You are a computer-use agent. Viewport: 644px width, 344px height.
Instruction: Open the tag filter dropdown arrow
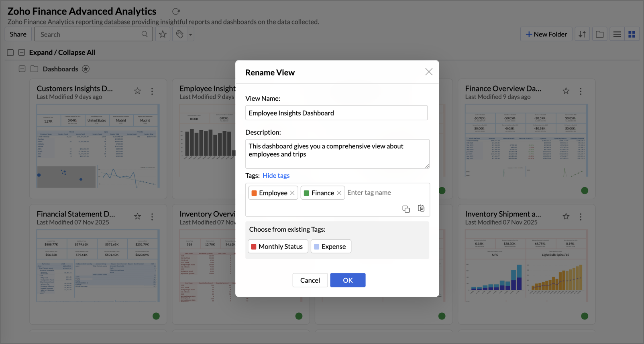coord(190,34)
